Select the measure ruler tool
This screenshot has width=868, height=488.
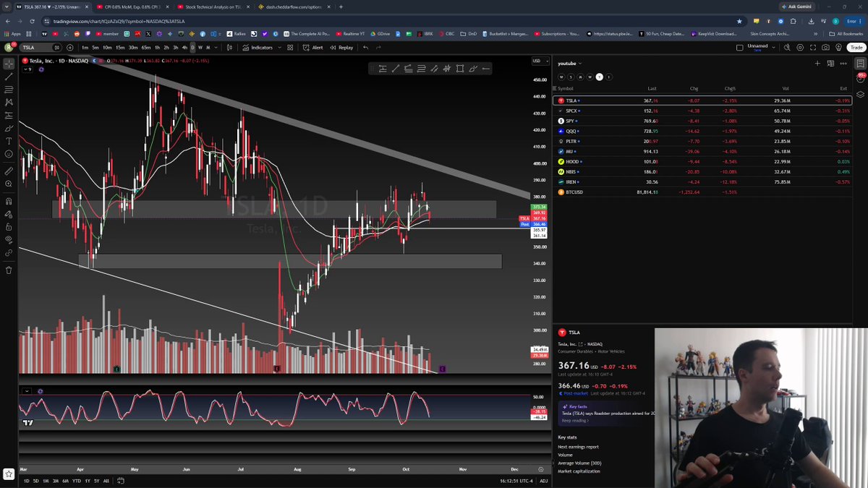(9, 171)
